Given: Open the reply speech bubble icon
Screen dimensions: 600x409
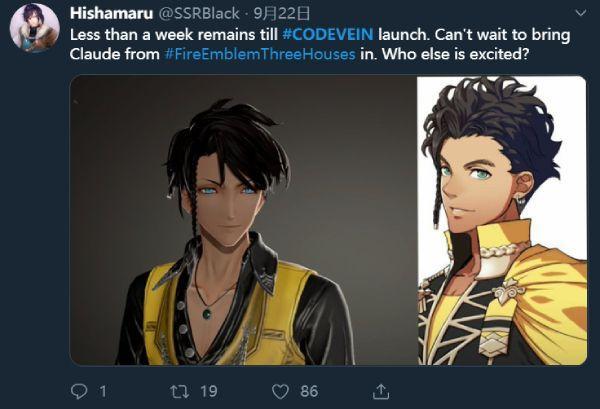Looking at the screenshot, I should click(x=79, y=391).
